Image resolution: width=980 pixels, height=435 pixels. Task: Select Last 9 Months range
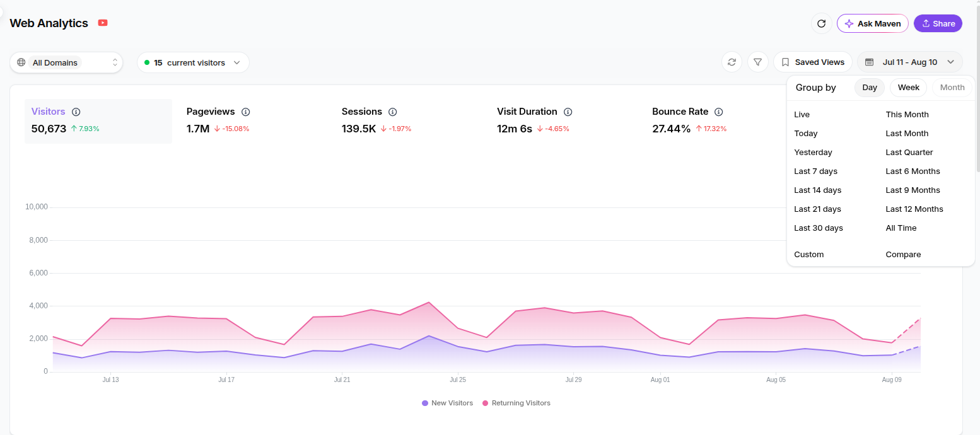(913, 190)
